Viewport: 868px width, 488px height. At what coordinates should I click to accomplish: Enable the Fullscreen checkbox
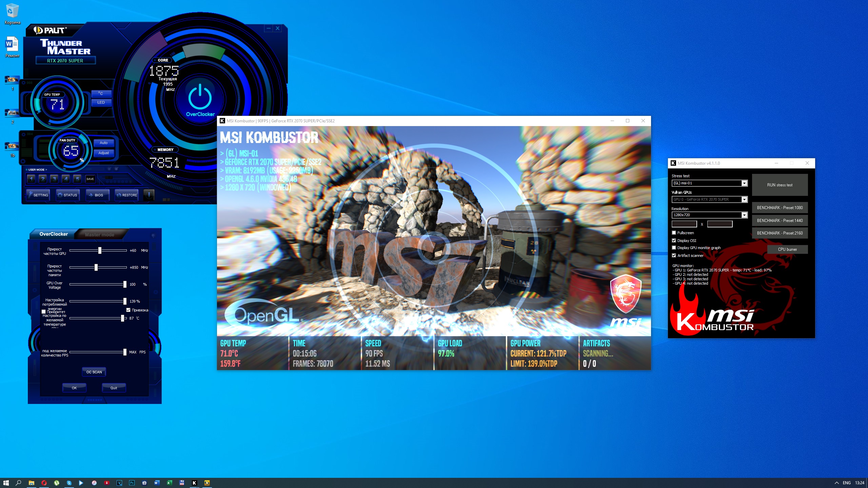click(674, 233)
